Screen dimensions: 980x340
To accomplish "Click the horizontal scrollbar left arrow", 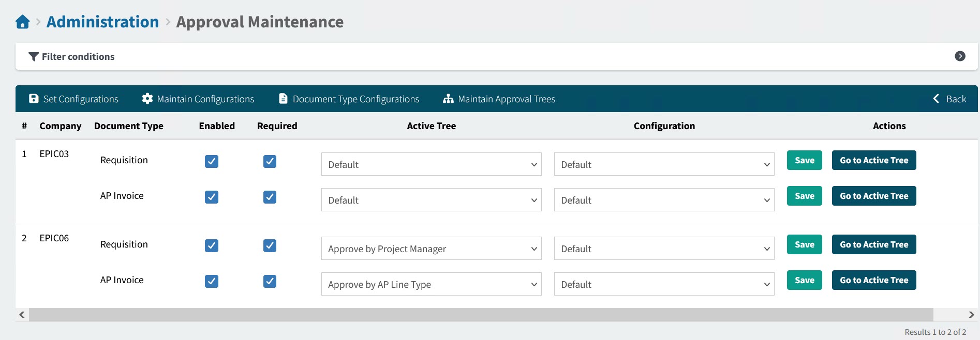I will click(22, 315).
